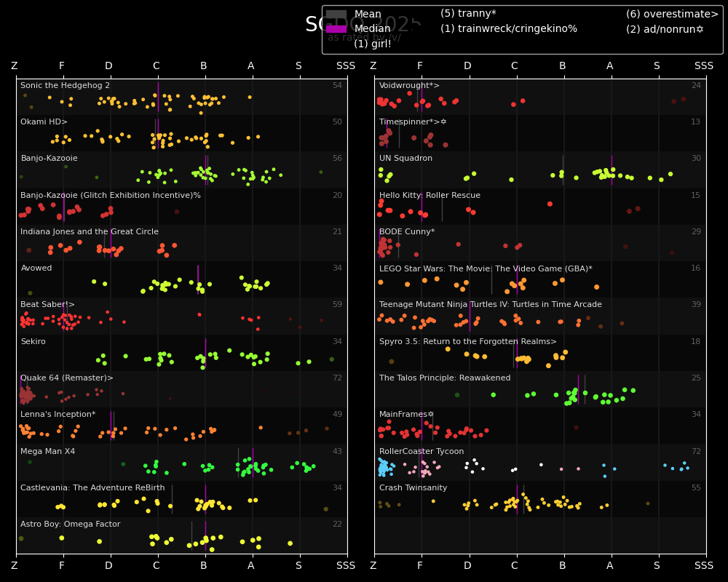Click the A tier label above the right chart
The image size is (728, 582).
[x=609, y=66]
